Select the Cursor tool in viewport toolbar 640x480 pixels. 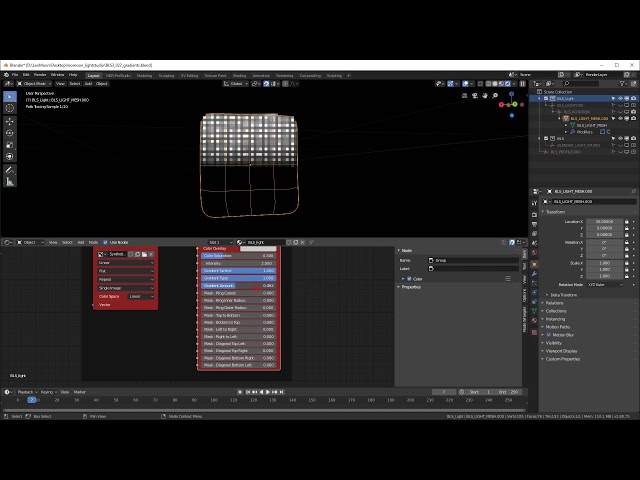pyautogui.click(x=10, y=108)
